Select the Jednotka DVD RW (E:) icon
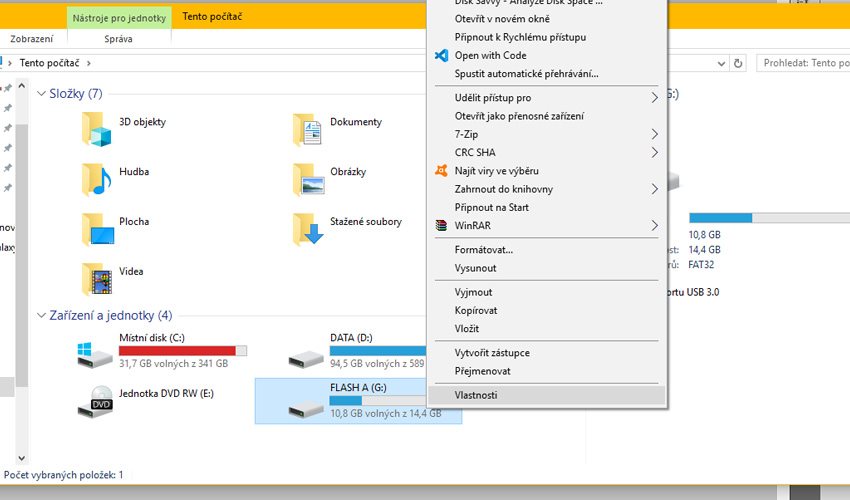Screen dimensions: 850x500 (x=97, y=400)
